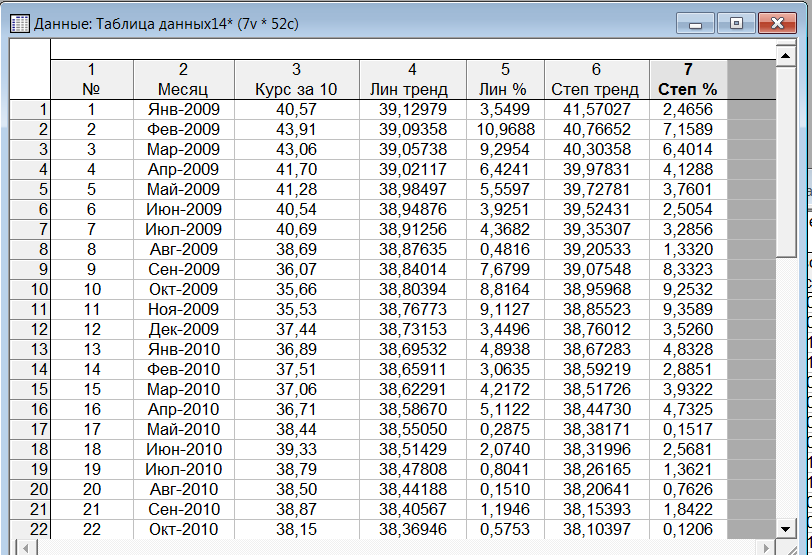Select the cell Ноя-2009
This screenshot has height=555, width=812.
[184, 310]
